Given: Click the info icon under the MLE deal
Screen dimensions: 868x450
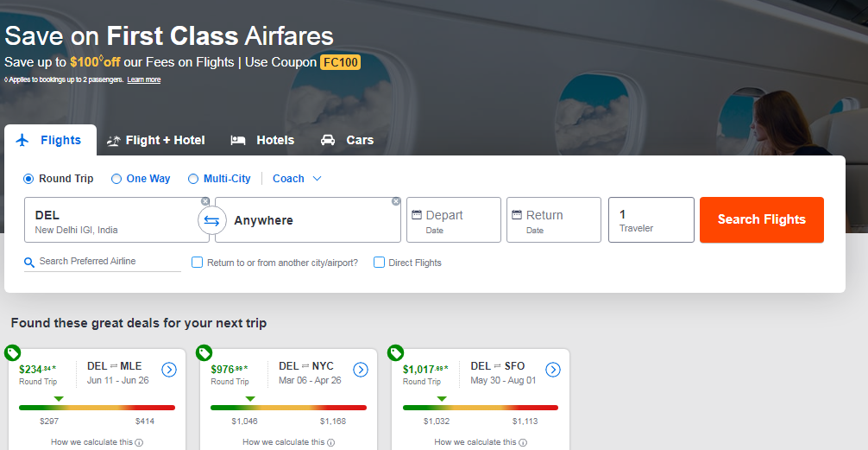Looking at the screenshot, I should point(140,442).
